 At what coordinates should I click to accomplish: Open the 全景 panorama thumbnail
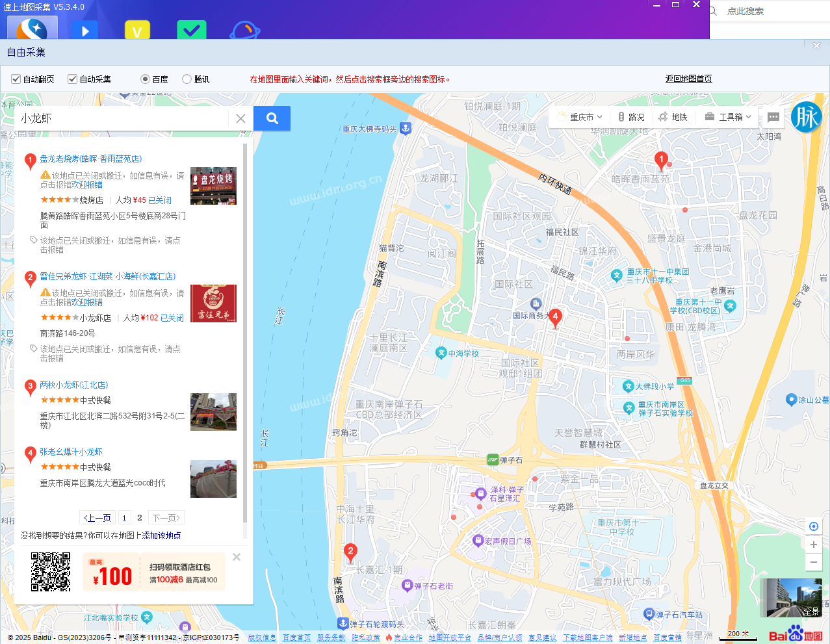[791, 598]
